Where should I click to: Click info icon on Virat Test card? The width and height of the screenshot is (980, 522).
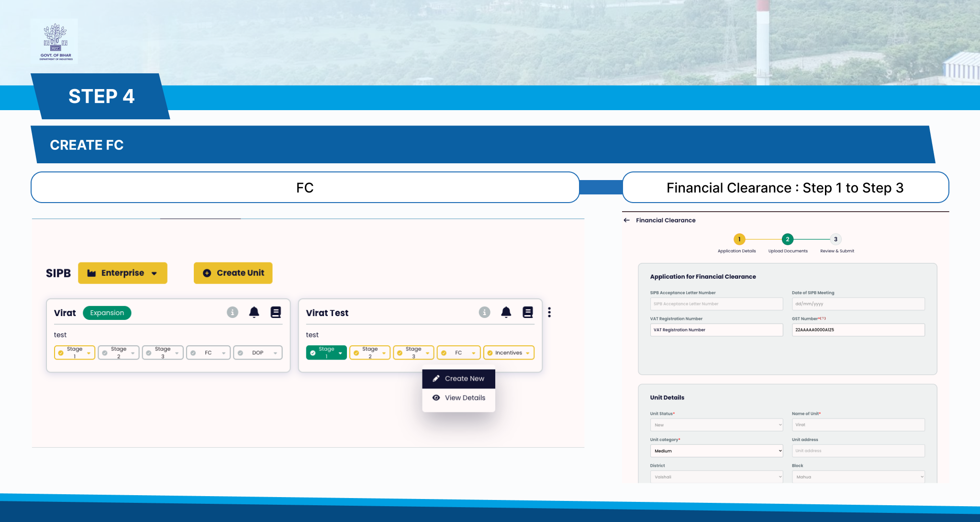(x=484, y=312)
